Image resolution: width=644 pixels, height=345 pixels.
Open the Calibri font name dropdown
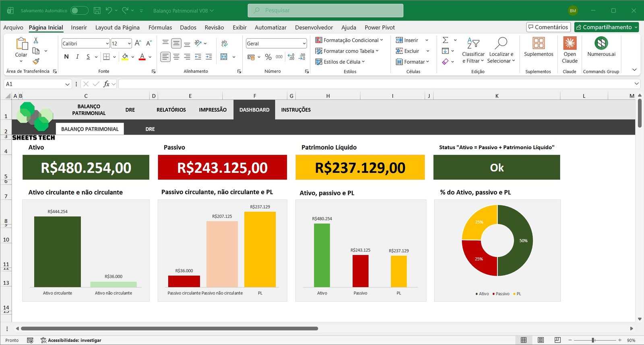point(107,43)
